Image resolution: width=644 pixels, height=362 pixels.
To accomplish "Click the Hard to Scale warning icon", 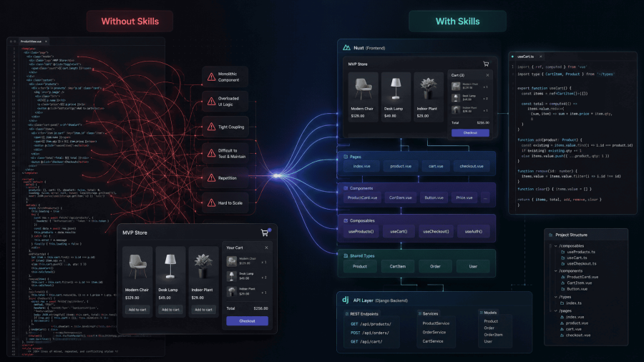I will pos(212,202).
